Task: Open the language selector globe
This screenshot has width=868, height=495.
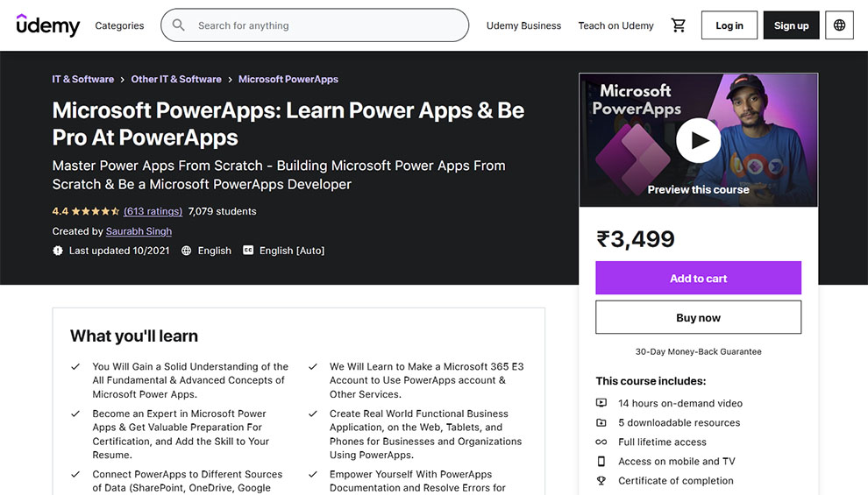Action: 839,25
